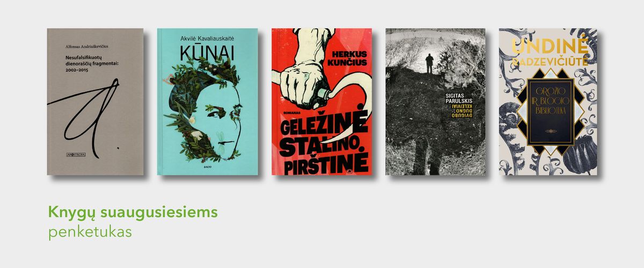Click the art deco diamond frame
This screenshot has height=268, width=644.
click(548, 111)
